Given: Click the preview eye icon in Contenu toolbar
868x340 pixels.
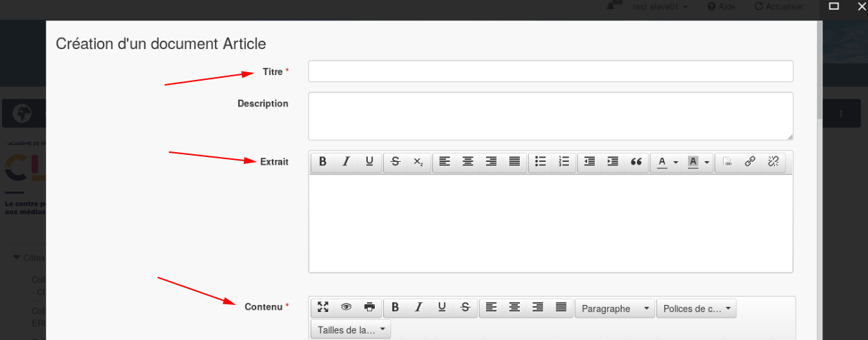Looking at the screenshot, I should coord(346,307).
